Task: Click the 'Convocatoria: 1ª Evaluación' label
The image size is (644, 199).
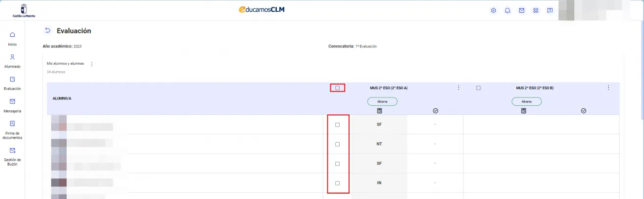Action: pos(352,46)
